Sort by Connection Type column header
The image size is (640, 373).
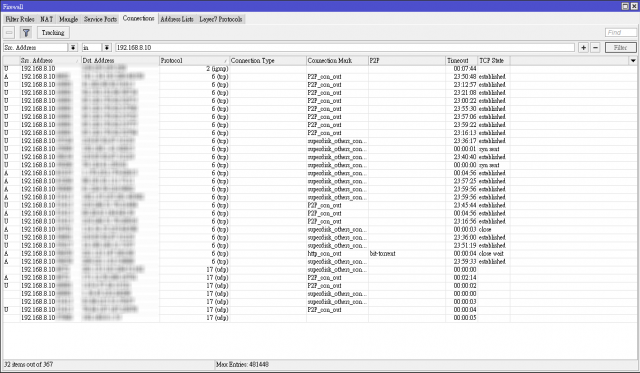[x=268, y=61]
